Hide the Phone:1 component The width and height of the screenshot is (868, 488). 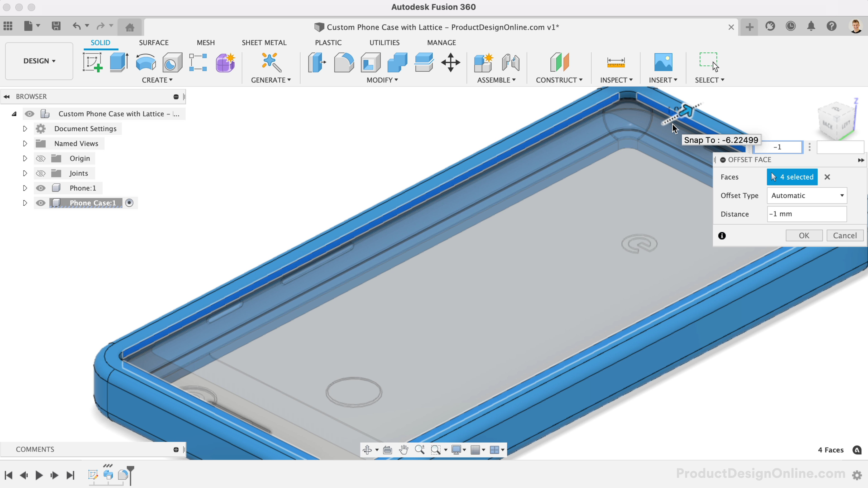click(x=41, y=188)
